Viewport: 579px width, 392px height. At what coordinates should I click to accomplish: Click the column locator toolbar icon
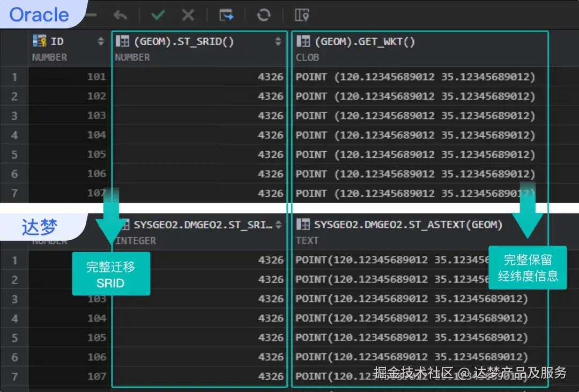[302, 15]
